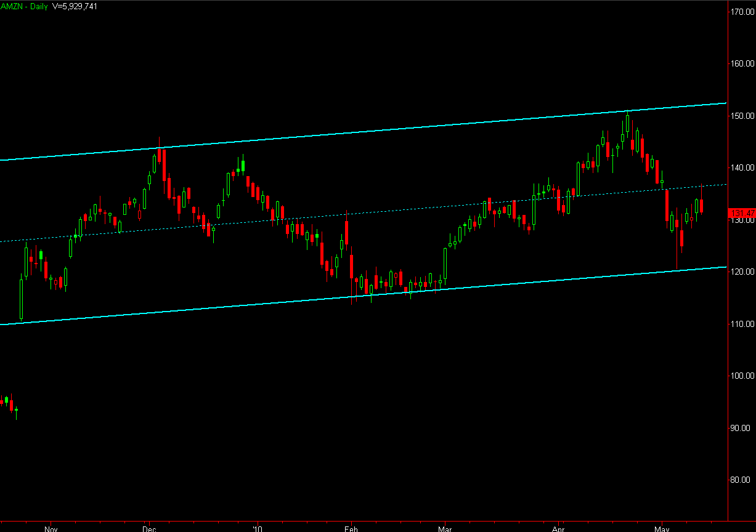This screenshot has width=756, height=532.
Task: Click the 140.00 price axis label
Action: point(742,167)
